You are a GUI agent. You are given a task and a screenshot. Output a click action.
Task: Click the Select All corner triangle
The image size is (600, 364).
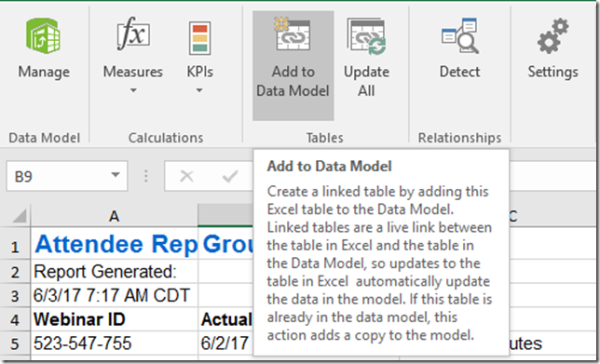(x=20, y=216)
